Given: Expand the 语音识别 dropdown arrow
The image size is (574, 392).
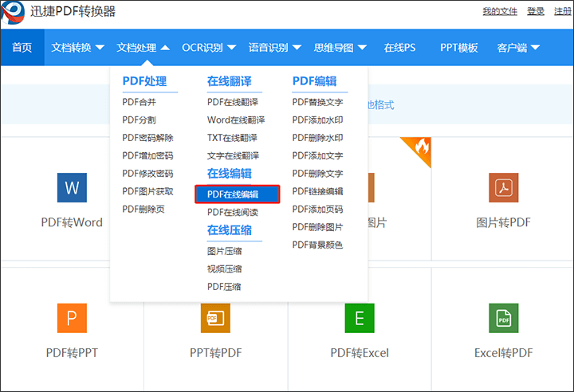Looking at the screenshot, I should pyautogui.click(x=297, y=48).
